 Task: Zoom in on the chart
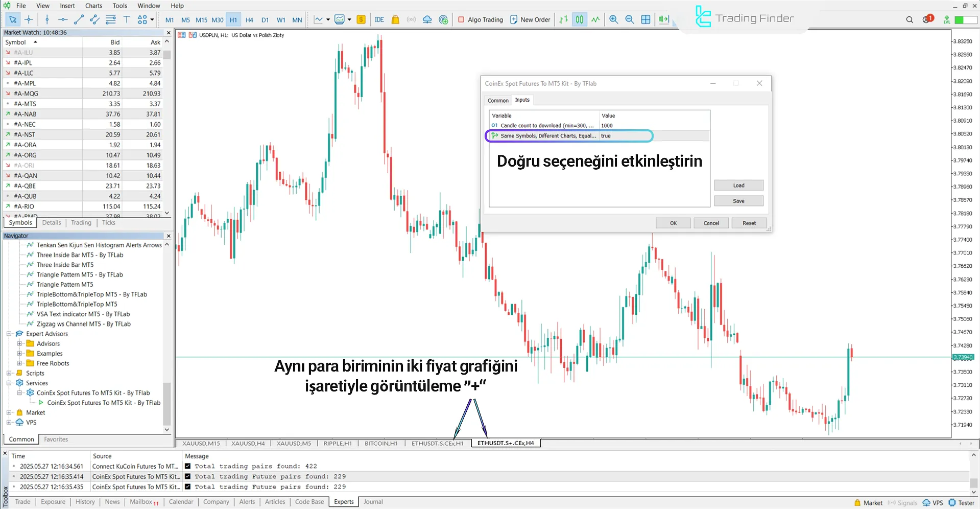pyautogui.click(x=614, y=19)
